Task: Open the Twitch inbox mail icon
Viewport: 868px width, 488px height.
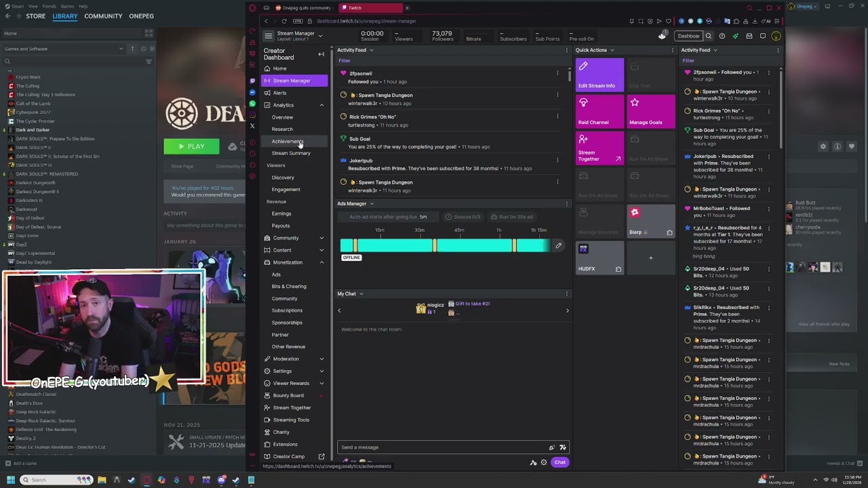Action: point(749,36)
